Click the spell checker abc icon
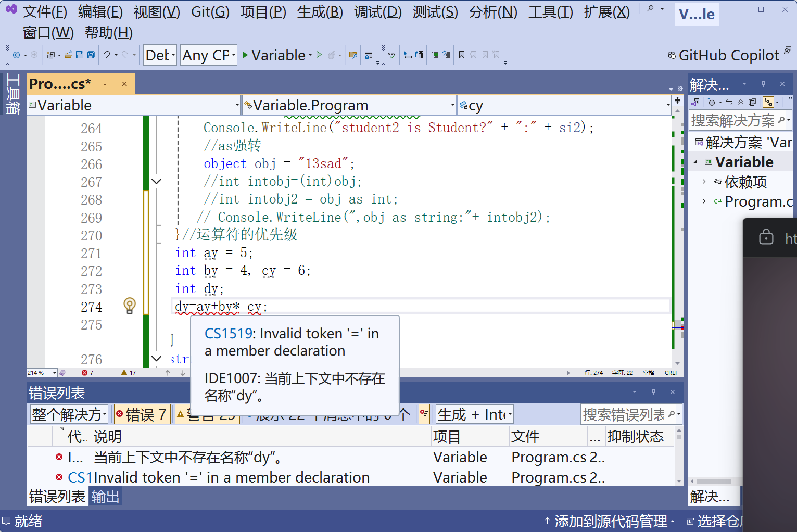The width and height of the screenshot is (797, 532). click(x=392, y=55)
